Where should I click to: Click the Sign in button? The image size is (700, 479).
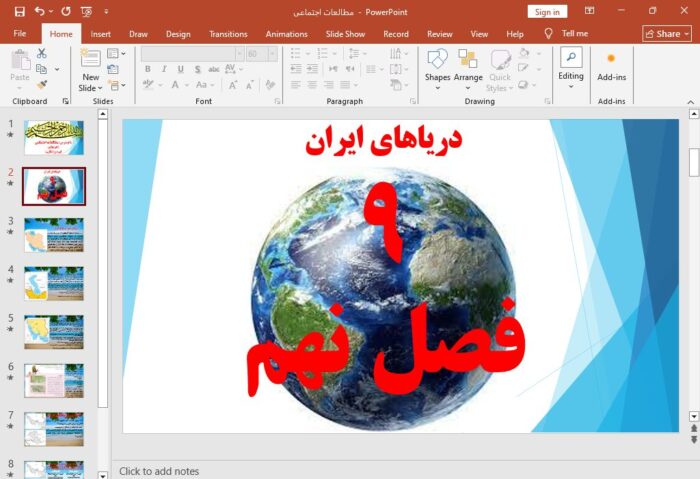click(547, 12)
